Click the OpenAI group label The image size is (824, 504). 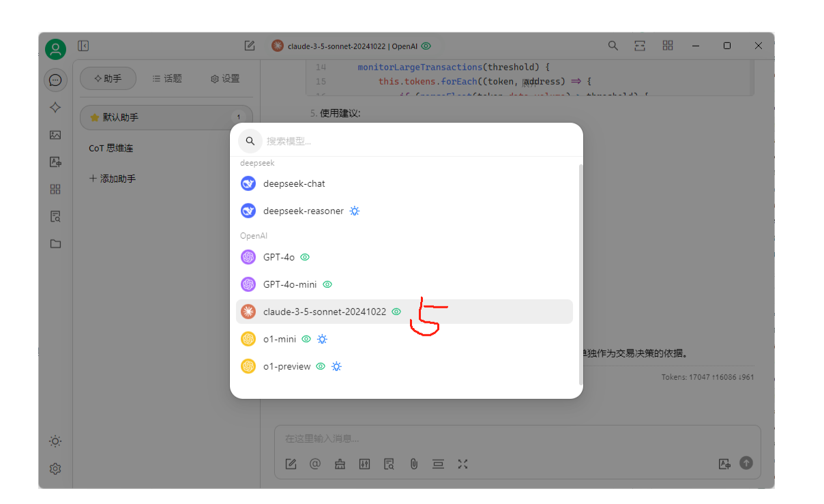coord(254,235)
